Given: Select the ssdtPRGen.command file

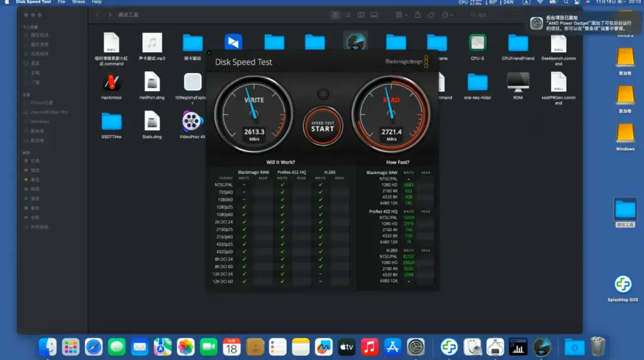Looking at the screenshot, I should pyautogui.click(x=558, y=88).
